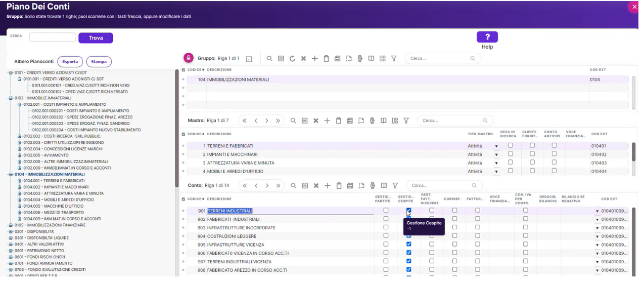The image size is (644, 281).
Task: Click the Cerca search box in Conto toolbar
Action: (x=444, y=186)
